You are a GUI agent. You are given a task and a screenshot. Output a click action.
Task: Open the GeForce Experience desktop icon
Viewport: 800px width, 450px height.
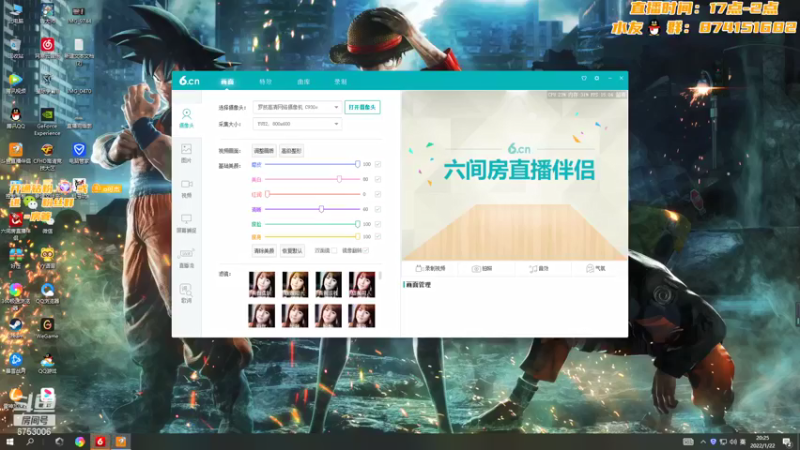pos(47,121)
